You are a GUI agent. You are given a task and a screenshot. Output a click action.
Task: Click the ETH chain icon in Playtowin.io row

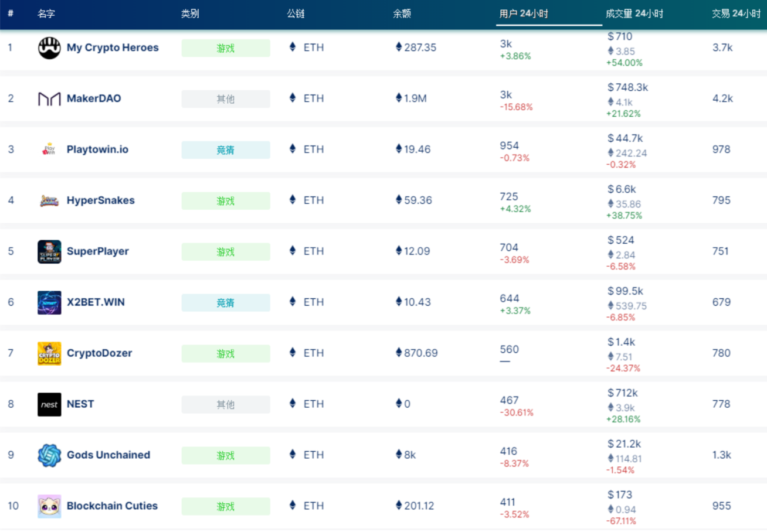(x=293, y=149)
